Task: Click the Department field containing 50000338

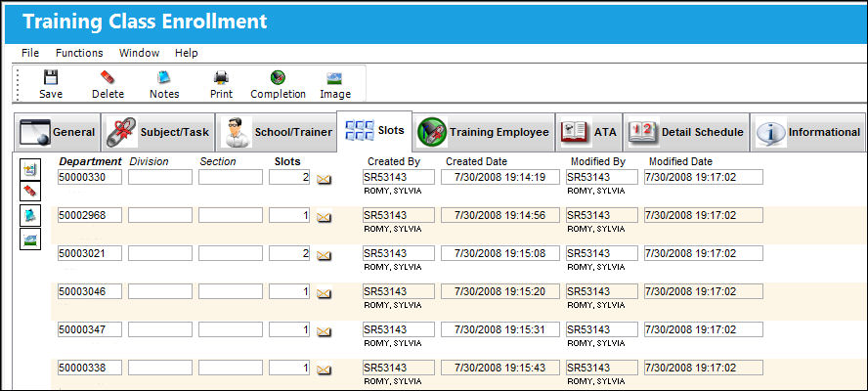Action: [x=90, y=368]
